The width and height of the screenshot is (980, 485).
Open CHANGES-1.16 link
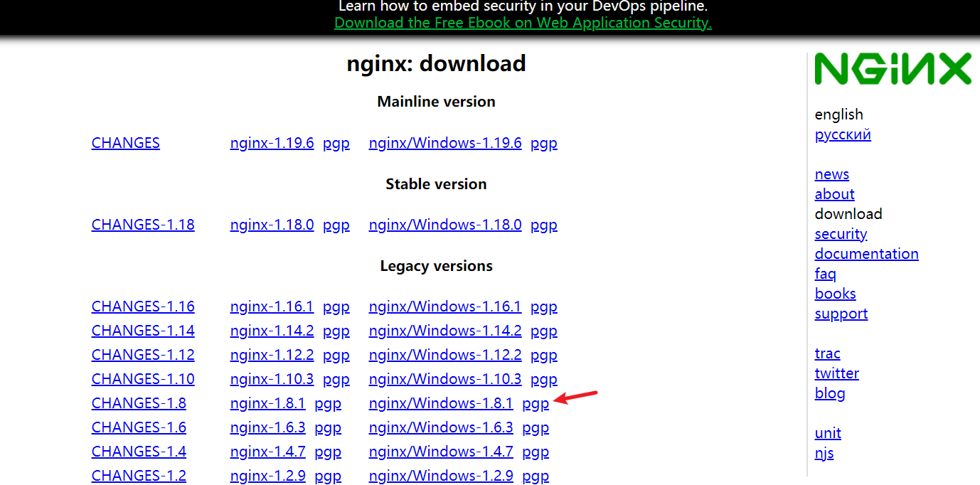(x=143, y=307)
